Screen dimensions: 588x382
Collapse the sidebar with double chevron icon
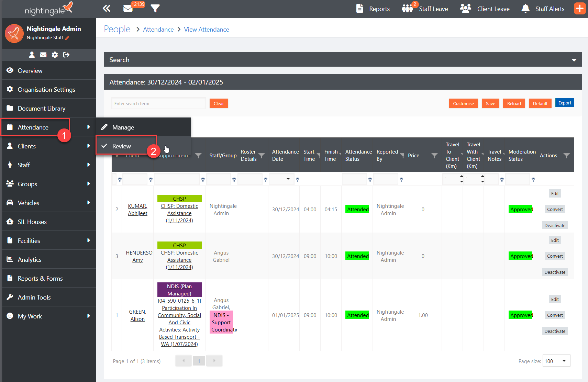pyautogui.click(x=107, y=8)
